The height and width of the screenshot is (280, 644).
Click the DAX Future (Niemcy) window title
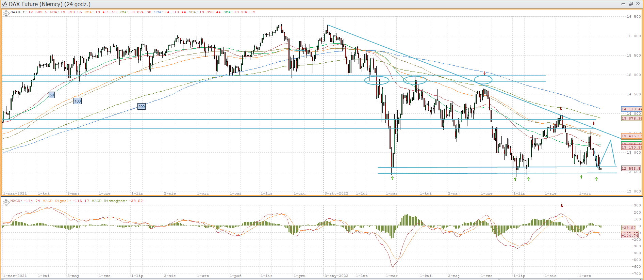pos(50,4)
